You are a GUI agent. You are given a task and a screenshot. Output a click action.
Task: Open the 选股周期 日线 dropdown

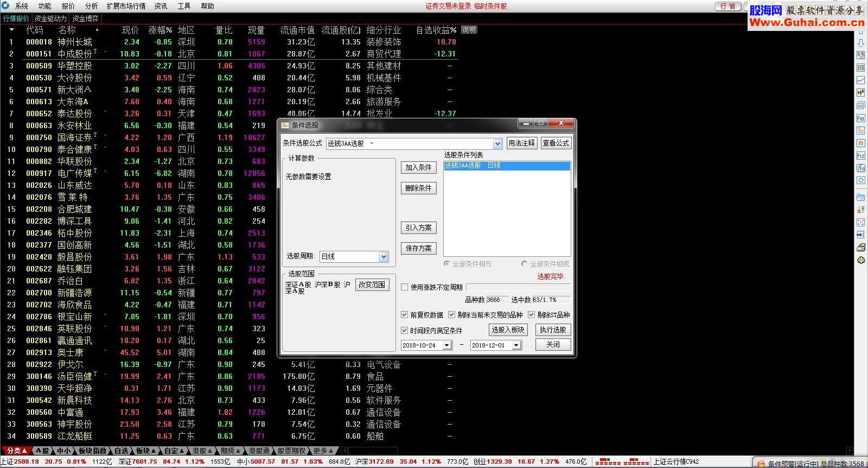pyautogui.click(x=384, y=256)
